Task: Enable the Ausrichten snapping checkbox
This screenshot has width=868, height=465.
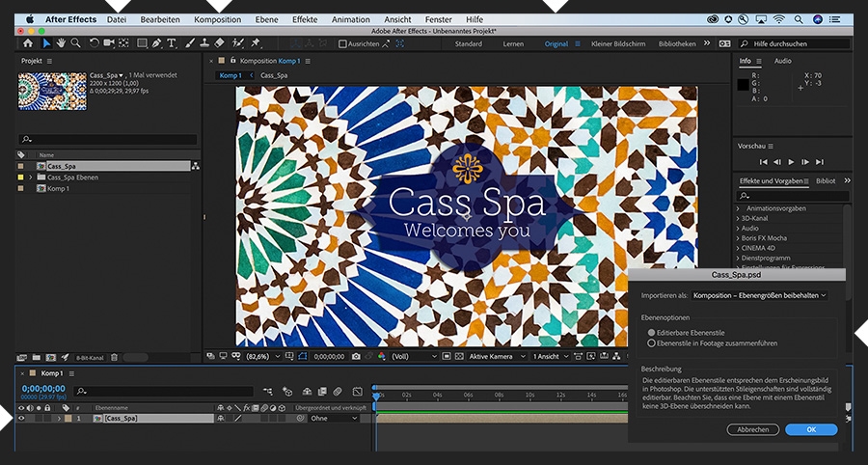Action: (x=341, y=43)
